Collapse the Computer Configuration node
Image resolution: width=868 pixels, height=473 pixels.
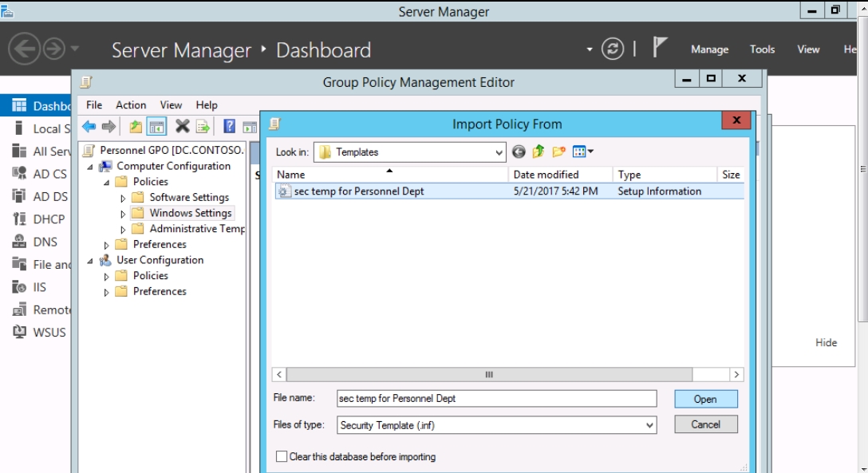click(x=90, y=167)
